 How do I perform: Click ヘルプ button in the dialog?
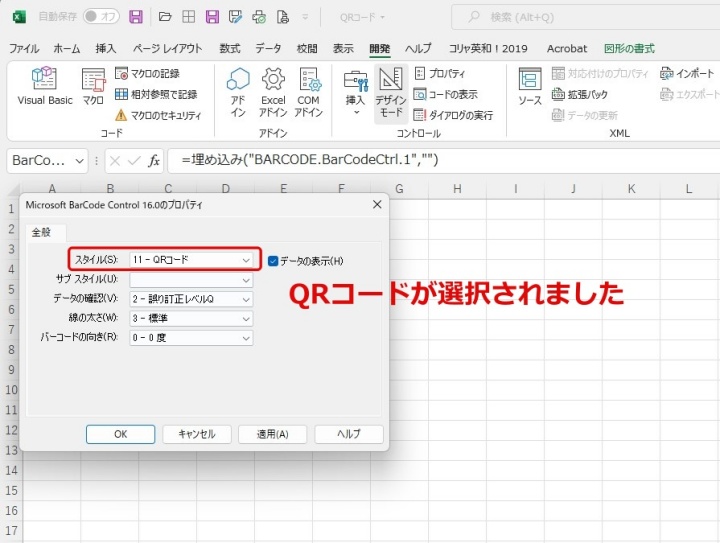tap(349, 434)
